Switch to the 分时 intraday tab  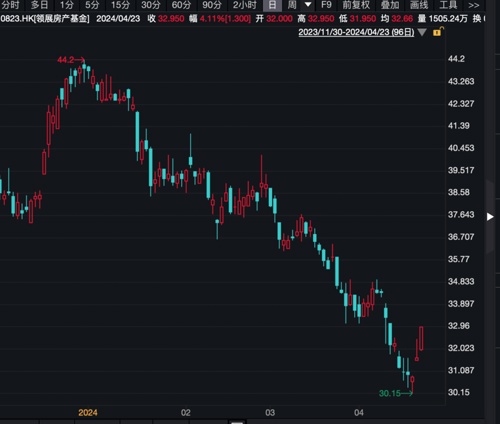tap(10, 5)
